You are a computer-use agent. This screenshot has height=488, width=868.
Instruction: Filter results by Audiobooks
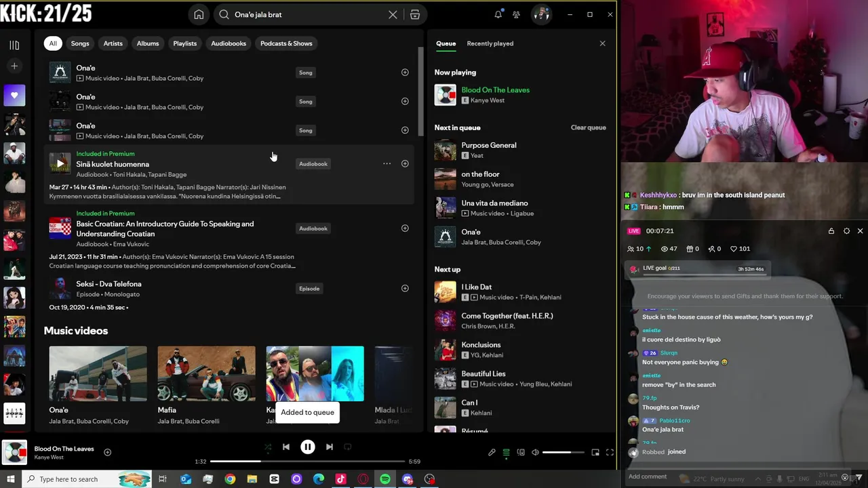click(229, 43)
